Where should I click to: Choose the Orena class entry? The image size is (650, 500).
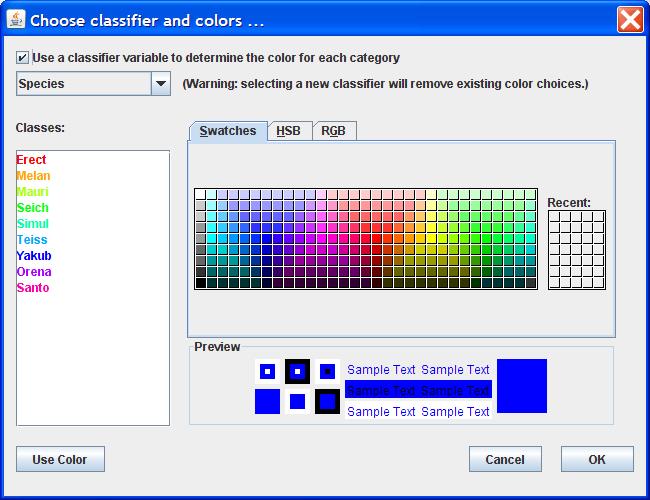34,272
